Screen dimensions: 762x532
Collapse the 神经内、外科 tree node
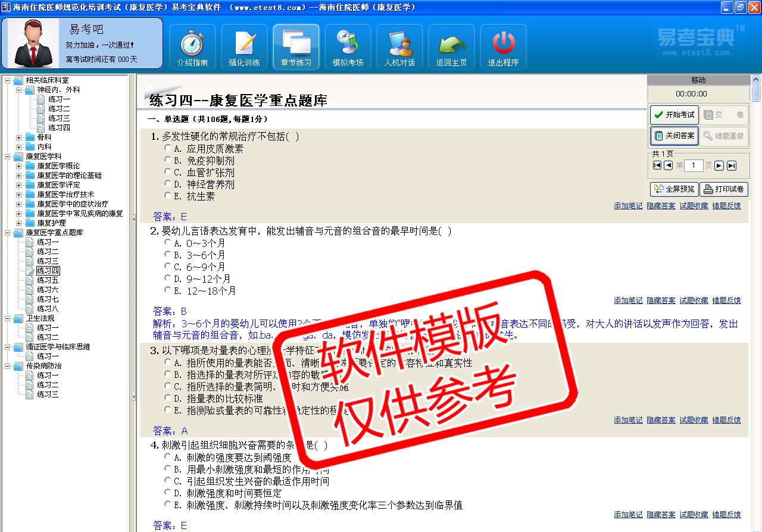pos(19,90)
